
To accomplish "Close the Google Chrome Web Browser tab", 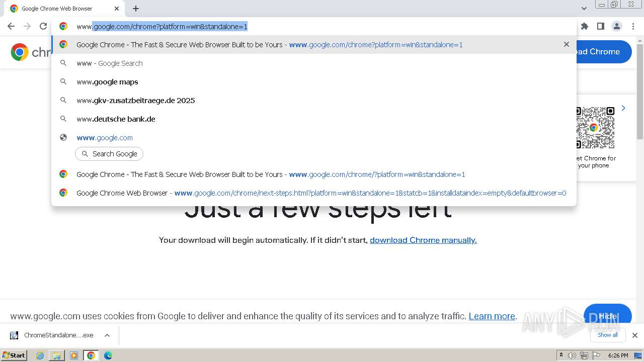I will (x=117, y=9).
